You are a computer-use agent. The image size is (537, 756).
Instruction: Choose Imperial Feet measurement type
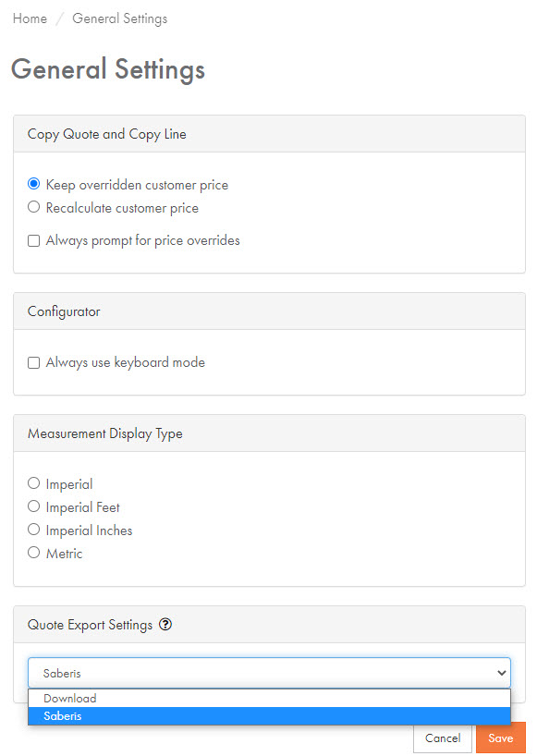click(34, 506)
